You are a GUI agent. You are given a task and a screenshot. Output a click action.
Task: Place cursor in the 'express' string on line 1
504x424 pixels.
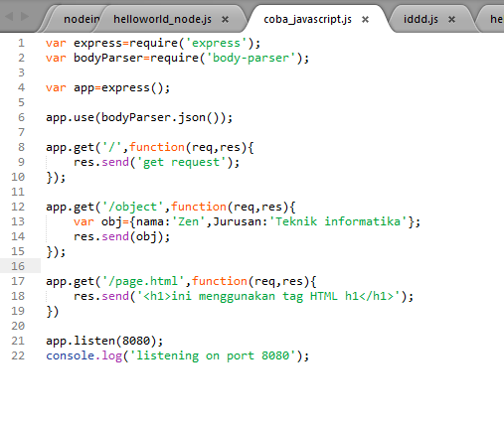point(216,43)
